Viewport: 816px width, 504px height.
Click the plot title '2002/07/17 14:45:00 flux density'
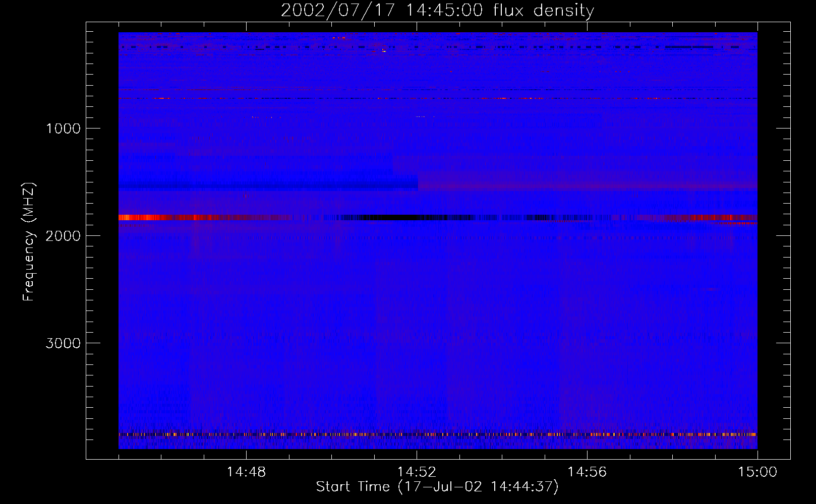point(437,11)
